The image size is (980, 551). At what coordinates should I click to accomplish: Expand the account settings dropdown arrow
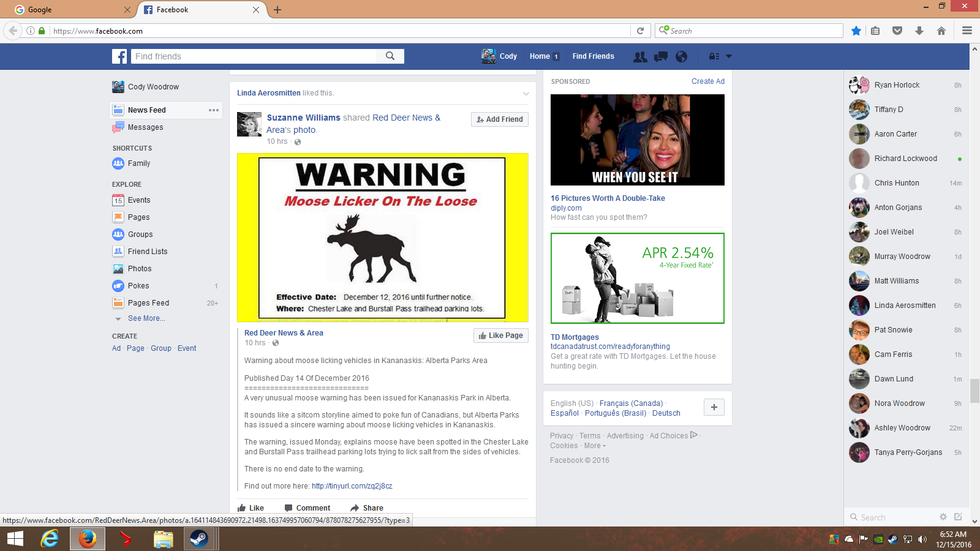[x=729, y=56]
